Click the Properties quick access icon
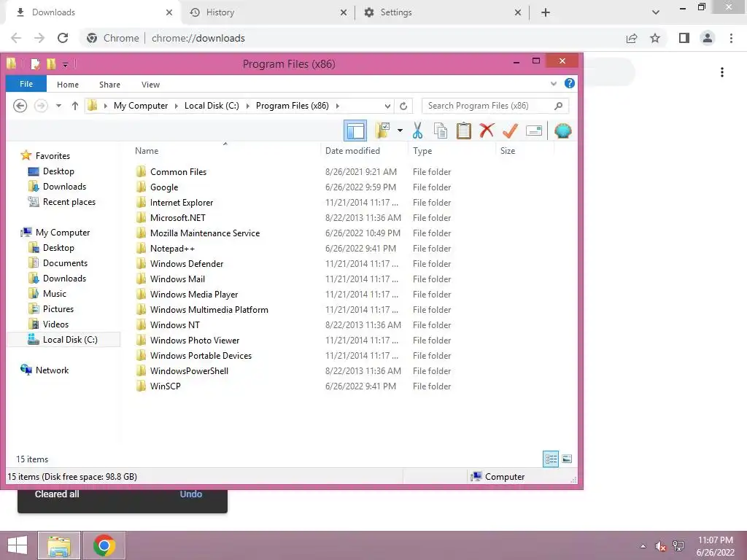This screenshot has height=560, width=747. tap(35, 64)
